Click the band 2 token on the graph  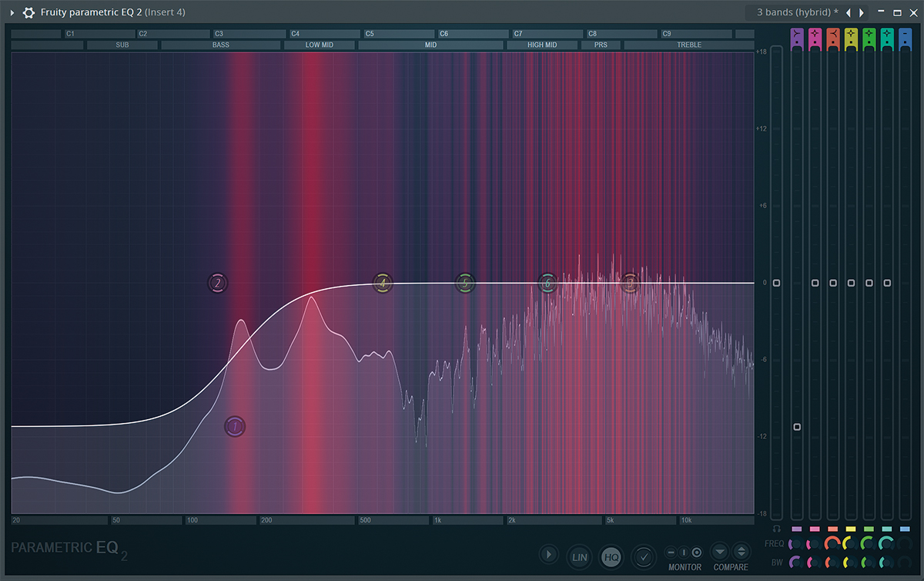click(218, 284)
